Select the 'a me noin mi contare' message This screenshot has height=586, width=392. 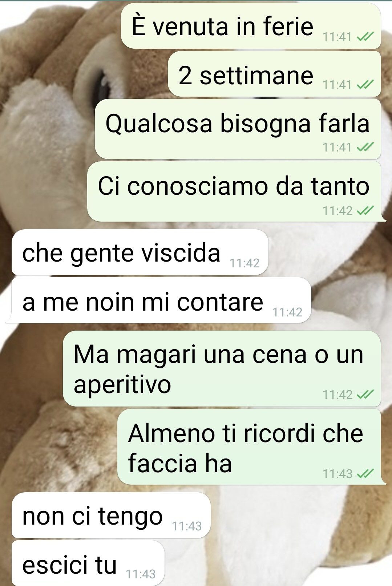pyautogui.click(x=159, y=300)
